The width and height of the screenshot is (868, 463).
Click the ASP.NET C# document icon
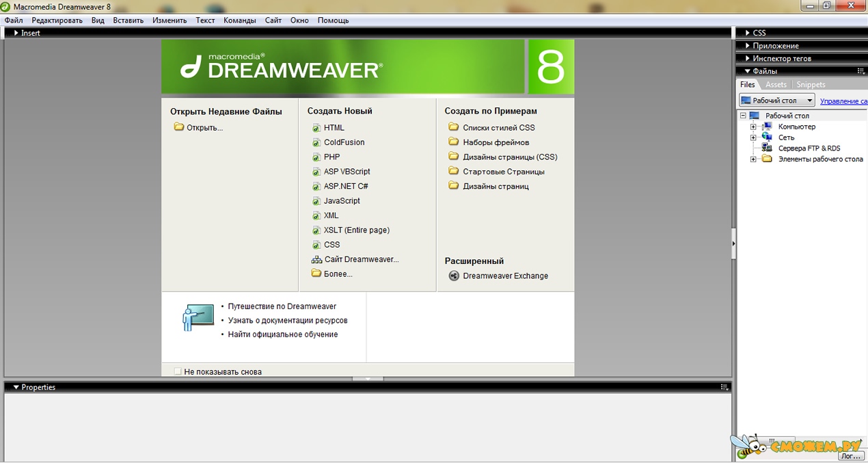click(316, 186)
